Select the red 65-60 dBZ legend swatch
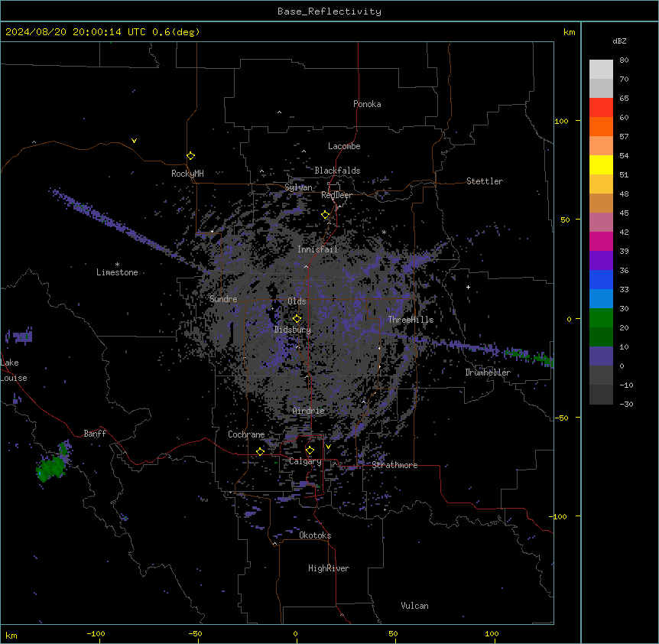 coord(601,108)
